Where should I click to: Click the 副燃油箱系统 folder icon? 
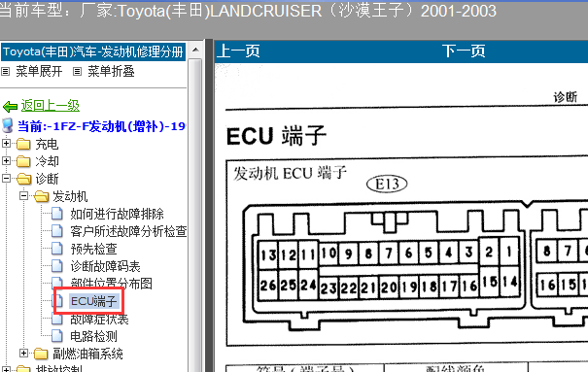click(41, 354)
